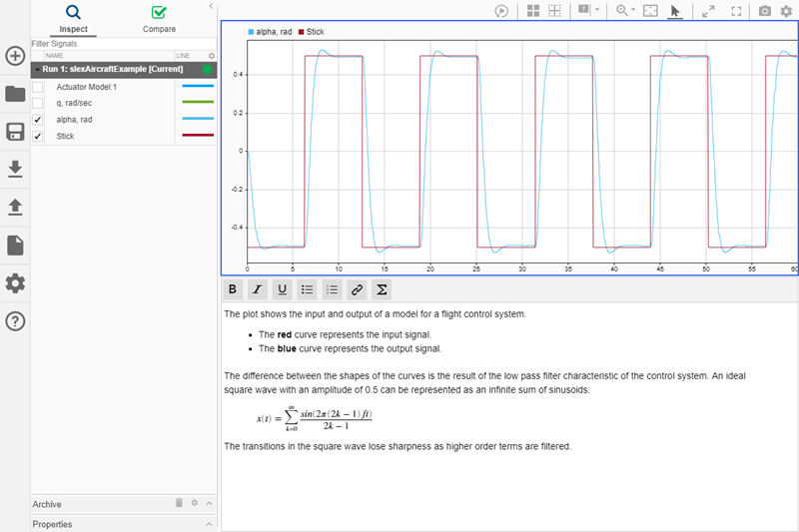Viewport: 799px width, 532px height.
Task: Save session with the floppy disk icon
Action: point(15,132)
